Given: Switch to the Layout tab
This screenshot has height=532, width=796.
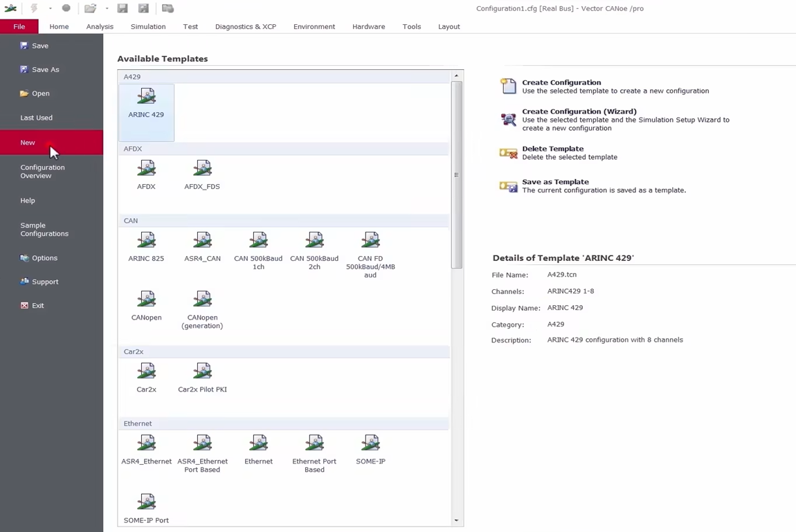Looking at the screenshot, I should point(449,26).
